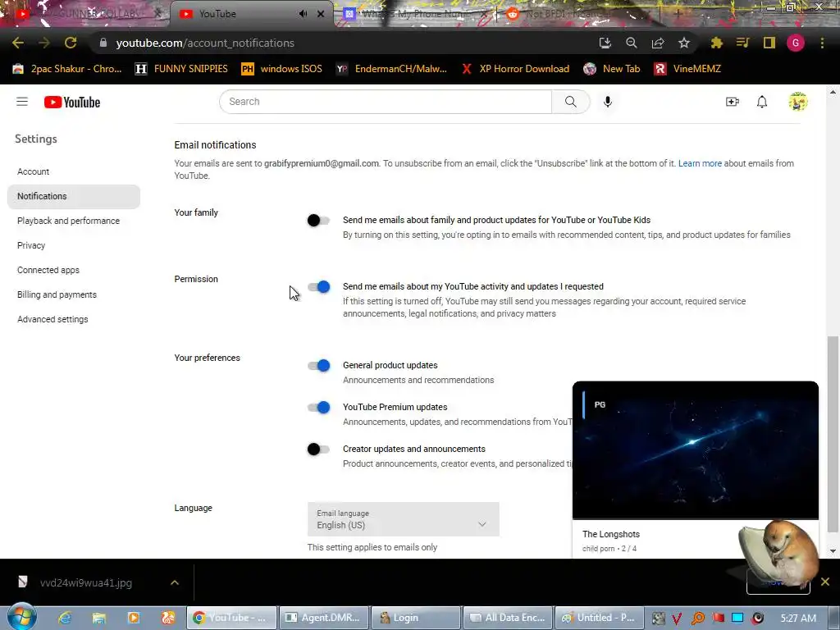Open downloaded file vvd24wi9wua41.jpg
The width and height of the screenshot is (840, 630).
[85, 582]
